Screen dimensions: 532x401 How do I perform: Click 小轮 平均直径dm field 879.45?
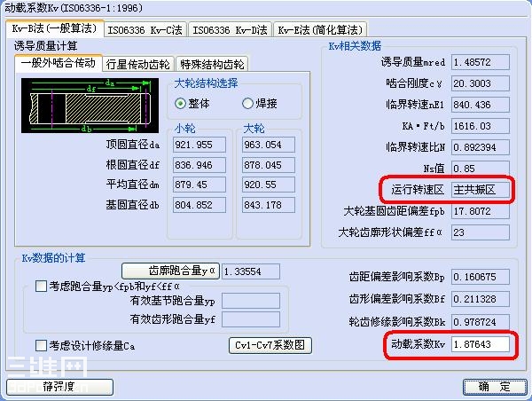pyautogui.click(x=199, y=185)
